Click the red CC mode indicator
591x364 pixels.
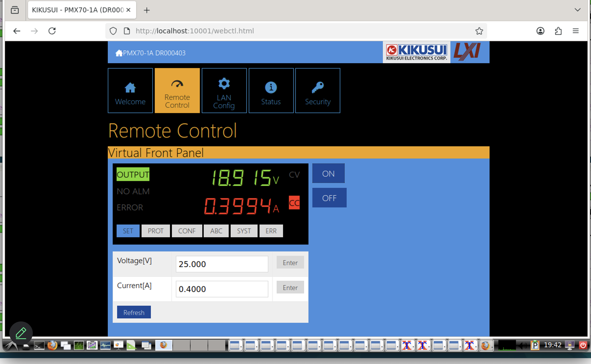pos(294,203)
